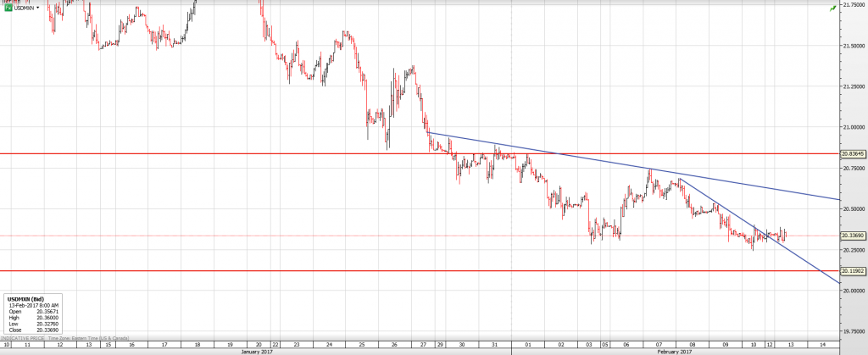Click the 21.00000 price axis label
Image resolution: width=868 pixels, height=355 pixels.
point(854,127)
